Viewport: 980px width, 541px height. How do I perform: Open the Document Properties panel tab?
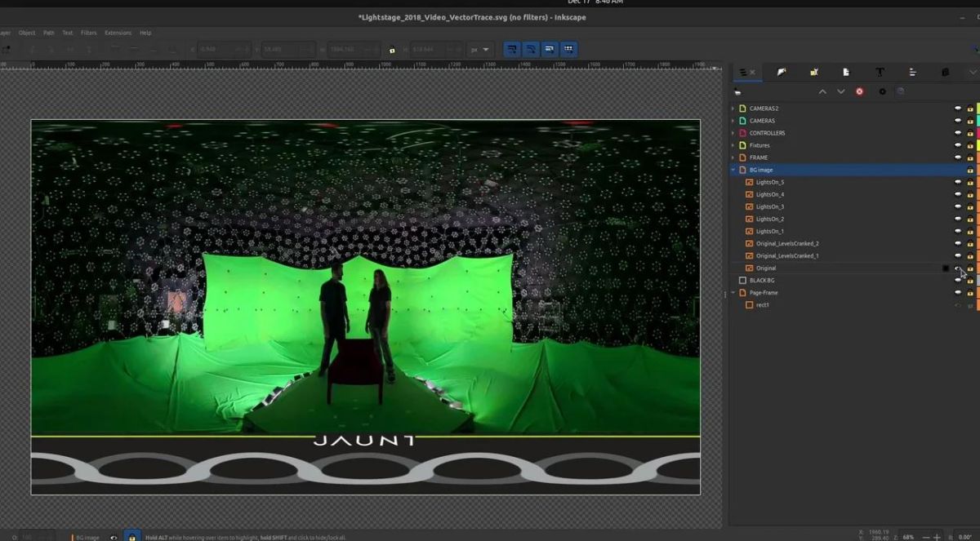846,73
